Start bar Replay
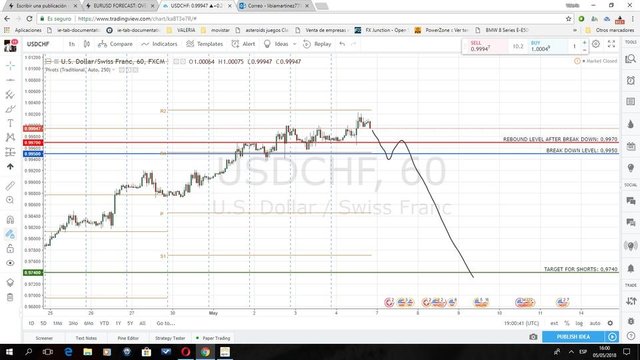Image resolution: width=640 pixels, height=360 pixels. (x=317, y=44)
